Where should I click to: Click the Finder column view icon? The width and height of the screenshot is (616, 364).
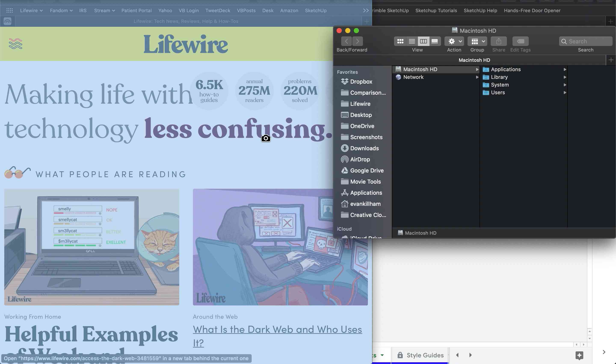click(x=423, y=41)
